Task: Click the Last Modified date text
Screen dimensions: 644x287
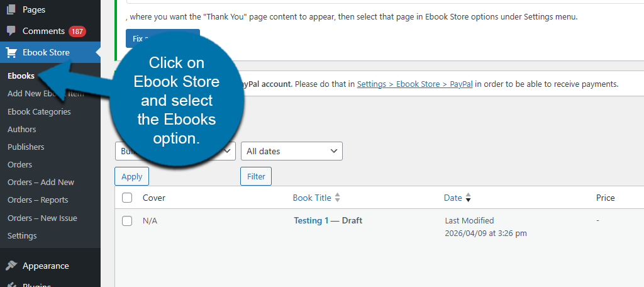Action: click(469, 221)
